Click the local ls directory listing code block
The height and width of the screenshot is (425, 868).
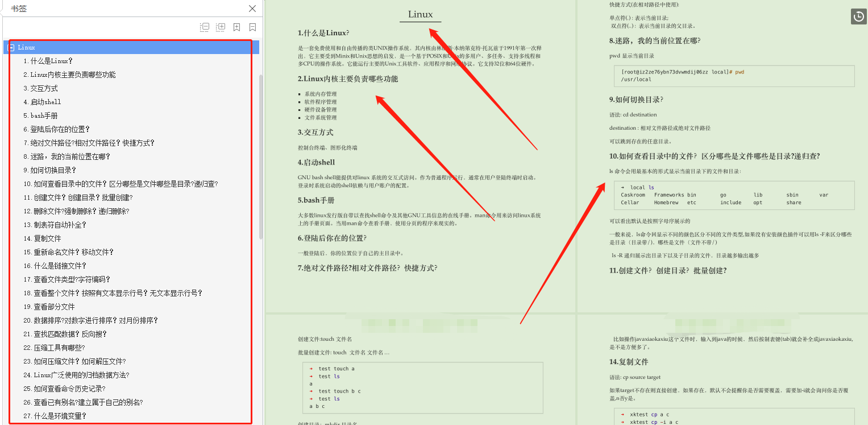734,195
